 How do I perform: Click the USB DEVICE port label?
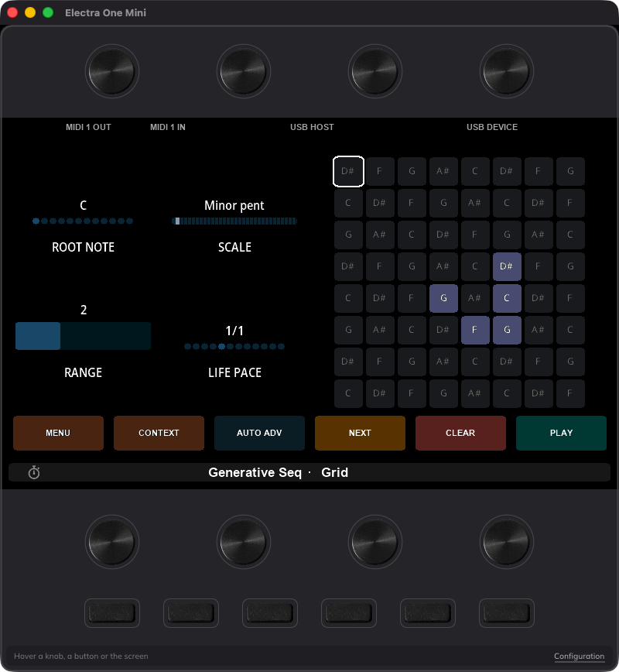(492, 127)
